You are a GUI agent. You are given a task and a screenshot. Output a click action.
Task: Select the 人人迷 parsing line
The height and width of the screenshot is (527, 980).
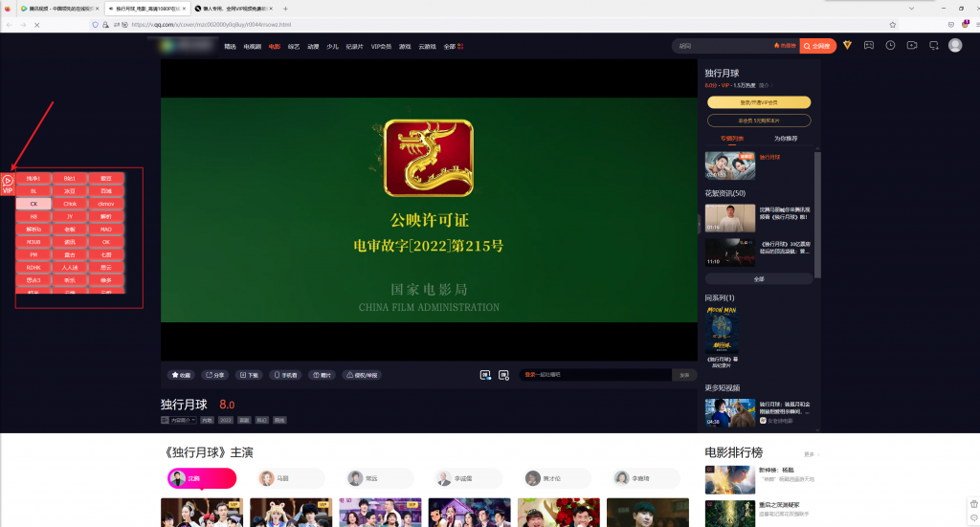click(x=70, y=267)
